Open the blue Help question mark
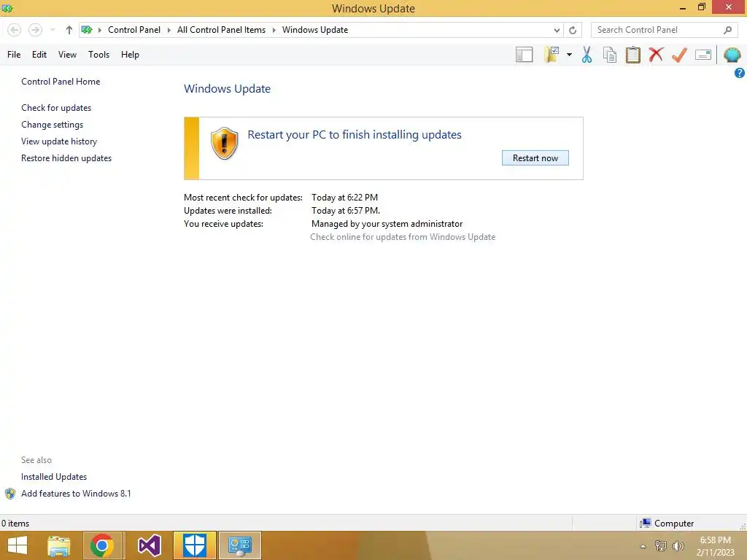The width and height of the screenshot is (747, 560). click(x=740, y=73)
